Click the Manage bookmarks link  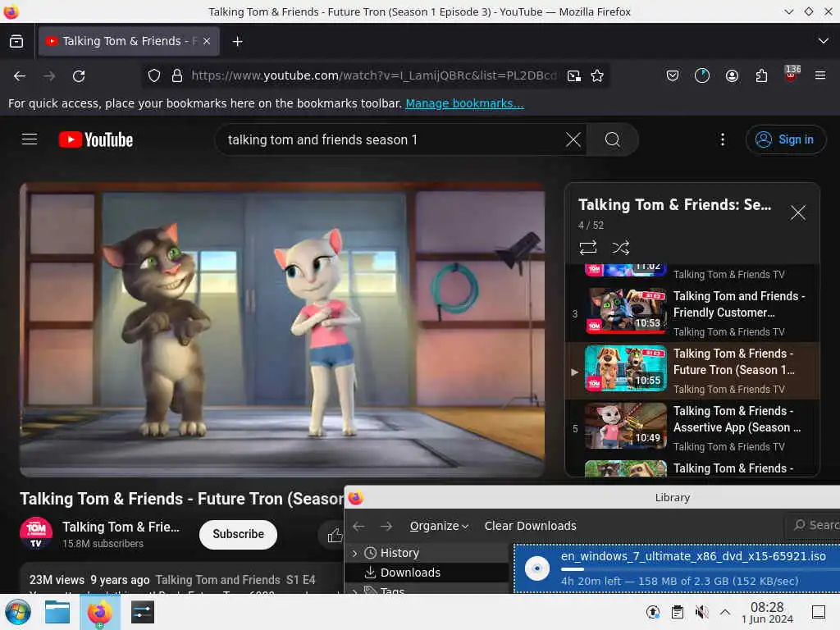(464, 103)
